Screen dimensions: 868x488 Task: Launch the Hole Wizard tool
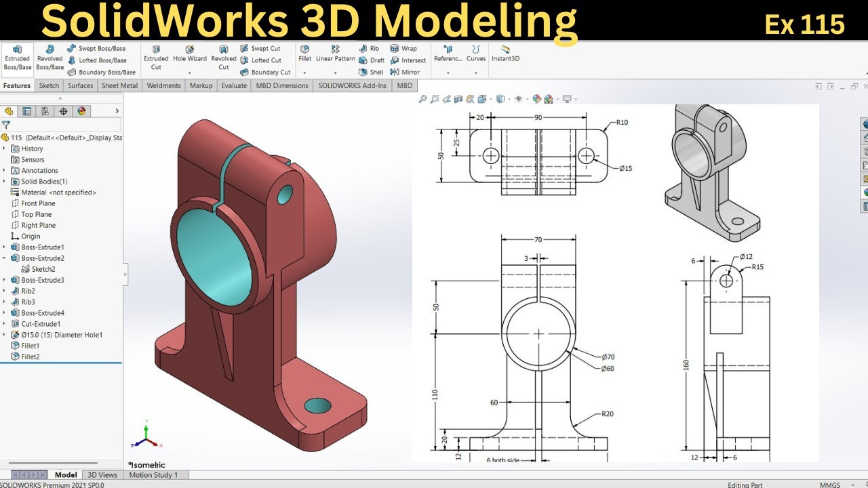click(190, 54)
